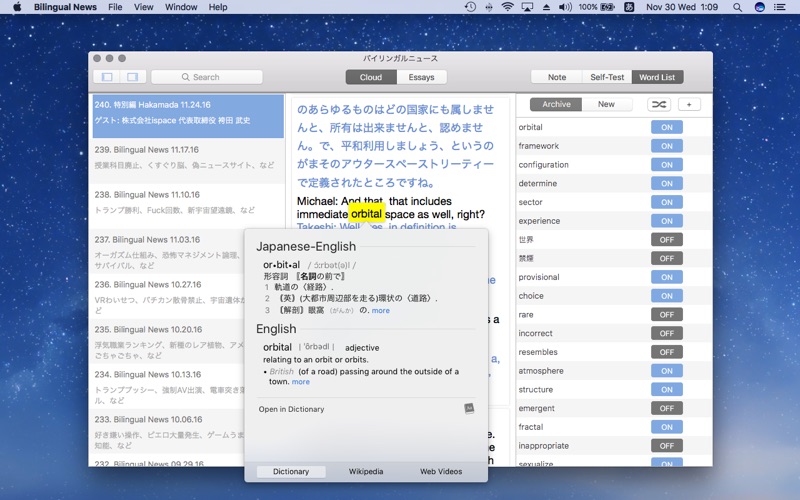The width and height of the screenshot is (800, 500).
Task: Toggle the ON switch for 'orbital'
Action: (666, 127)
